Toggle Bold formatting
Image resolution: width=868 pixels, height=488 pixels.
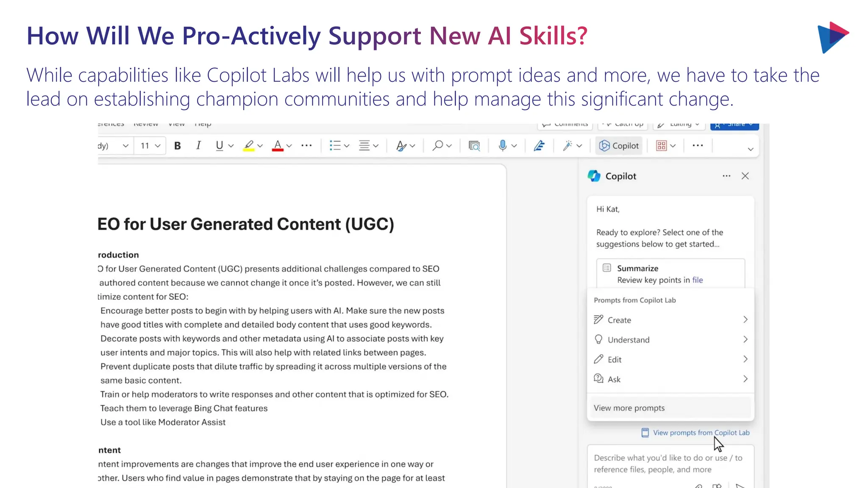[178, 146]
